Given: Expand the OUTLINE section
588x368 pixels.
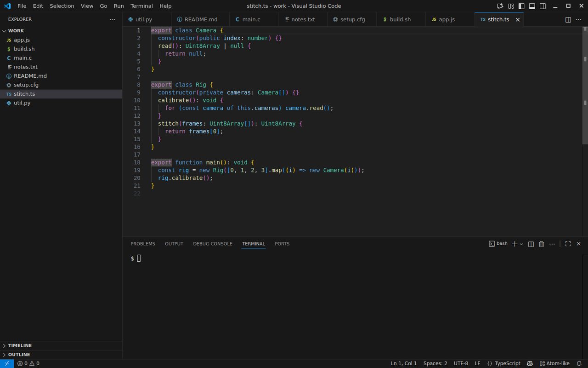Looking at the screenshot, I should (x=61, y=355).
